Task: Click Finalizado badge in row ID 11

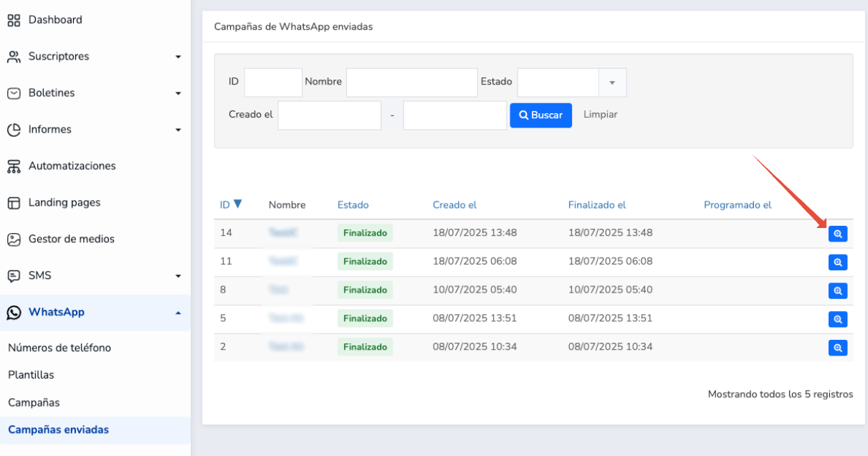Action: coord(366,262)
